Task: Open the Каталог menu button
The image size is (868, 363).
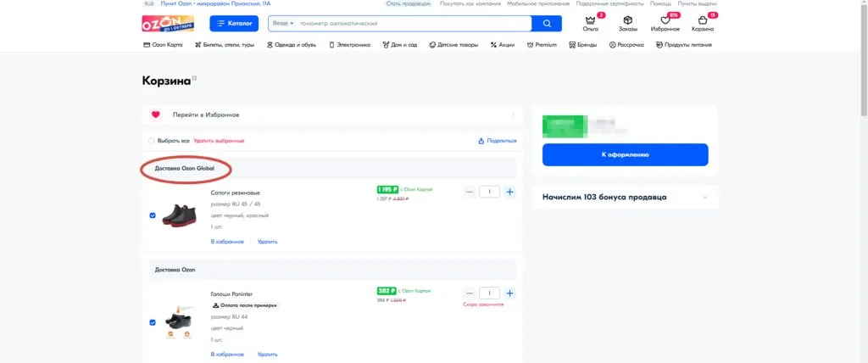Action: [234, 23]
